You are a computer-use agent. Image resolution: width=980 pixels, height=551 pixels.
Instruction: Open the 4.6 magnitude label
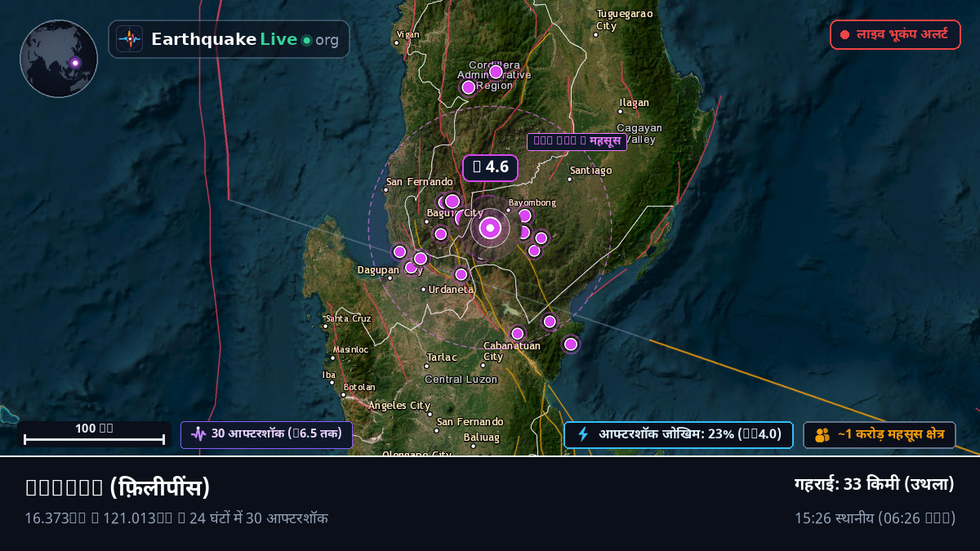[491, 167]
